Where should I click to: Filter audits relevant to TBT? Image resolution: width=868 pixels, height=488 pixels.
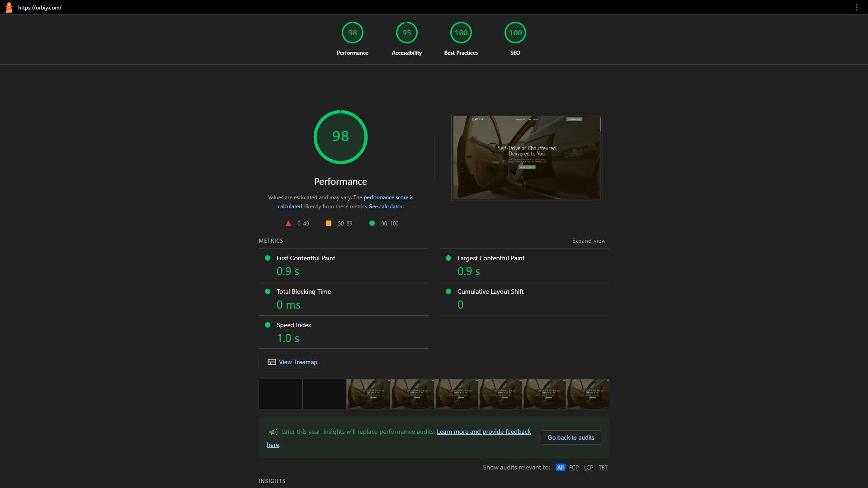(603, 468)
